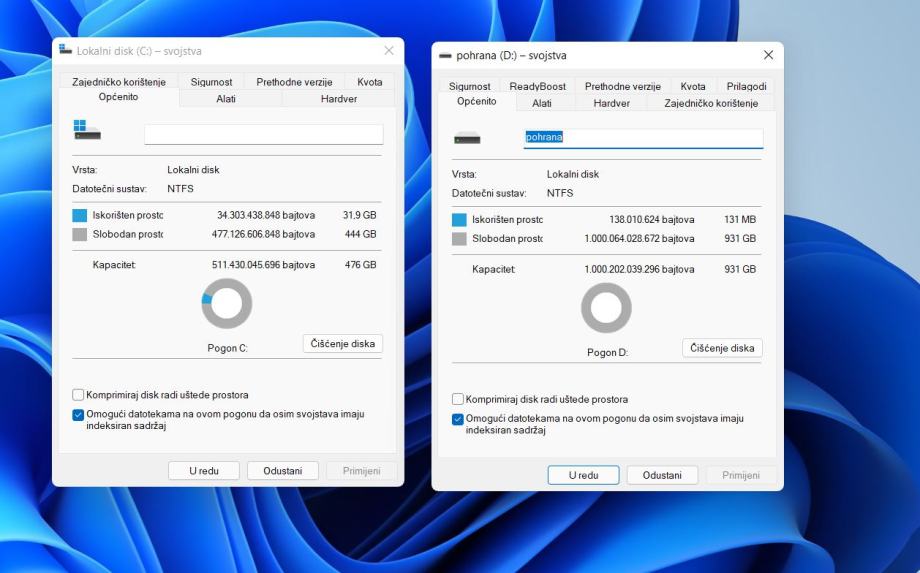Open Prethodne verzije tab in D: window
920x573 pixels.
click(623, 86)
